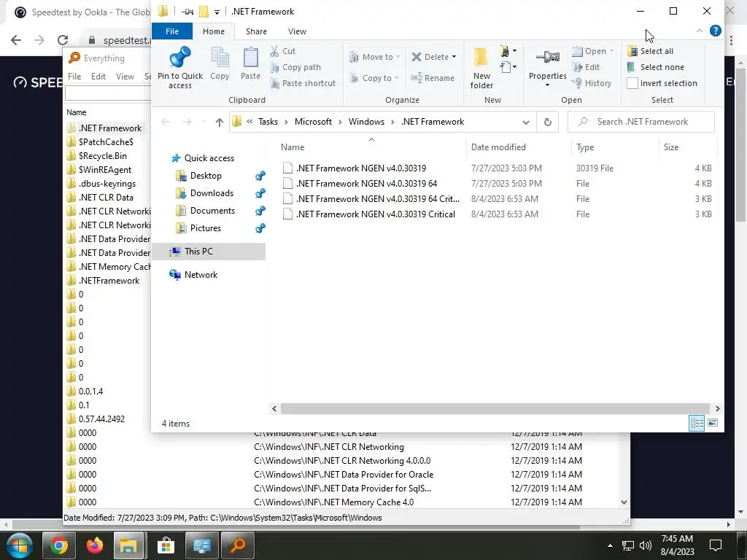Expand the address bar history dropdown

525,122
